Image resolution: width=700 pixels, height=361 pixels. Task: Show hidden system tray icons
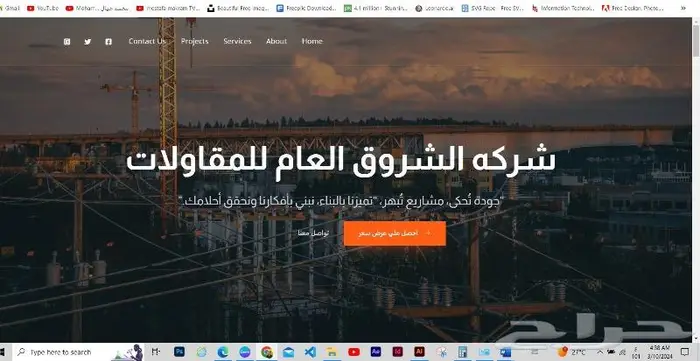coord(600,352)
